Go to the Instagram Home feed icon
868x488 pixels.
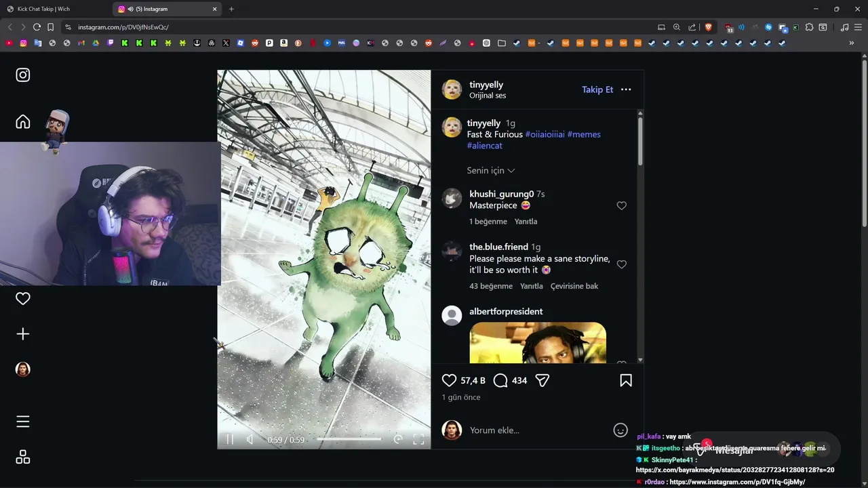click(23, 122)
